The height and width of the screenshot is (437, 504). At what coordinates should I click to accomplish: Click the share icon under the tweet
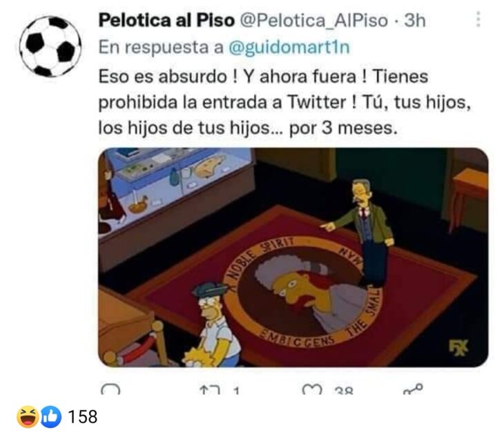413,389
